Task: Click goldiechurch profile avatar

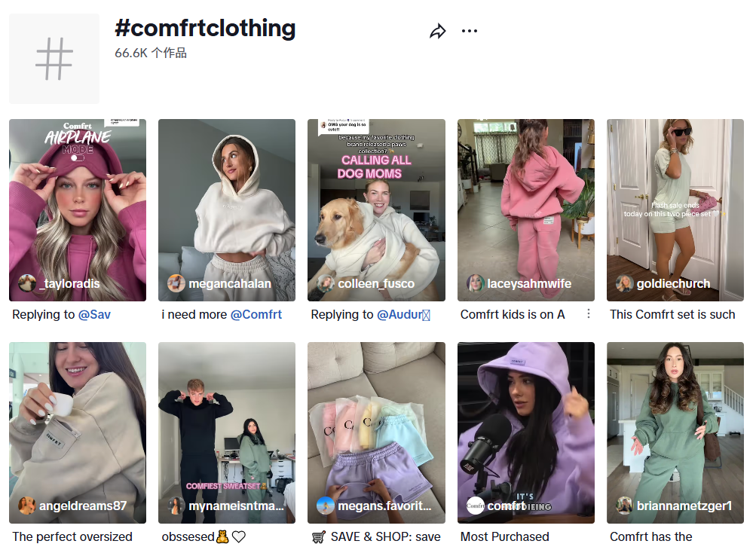Action: point(624,283)
